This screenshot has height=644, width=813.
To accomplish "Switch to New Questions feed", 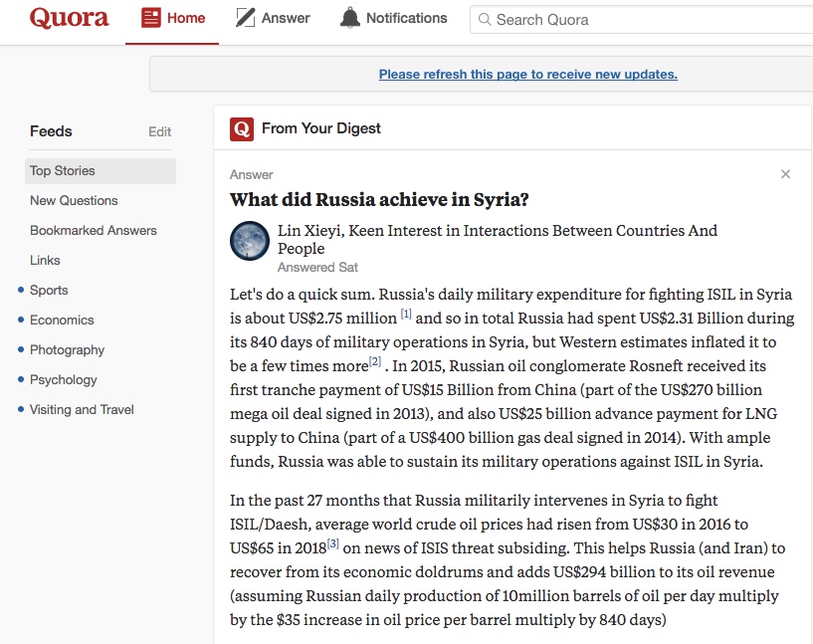I will (x=74, y=200).
